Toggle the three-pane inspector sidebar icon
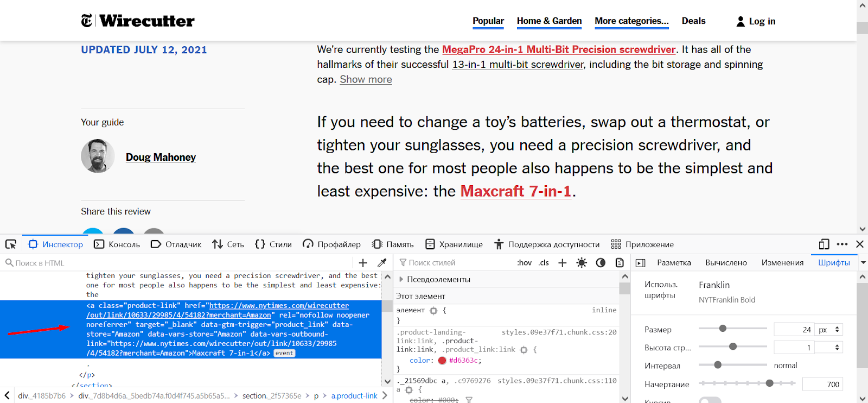 (x=641, y=263)
